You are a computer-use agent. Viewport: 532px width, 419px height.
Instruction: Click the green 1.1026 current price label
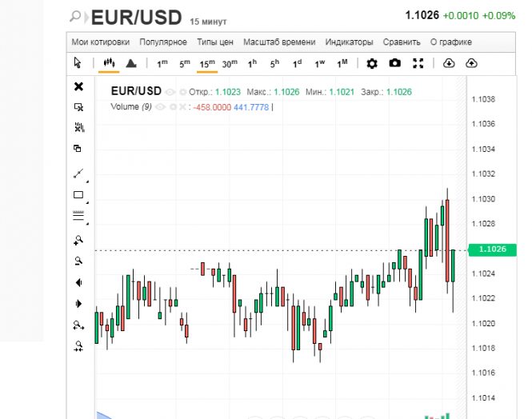492,249
